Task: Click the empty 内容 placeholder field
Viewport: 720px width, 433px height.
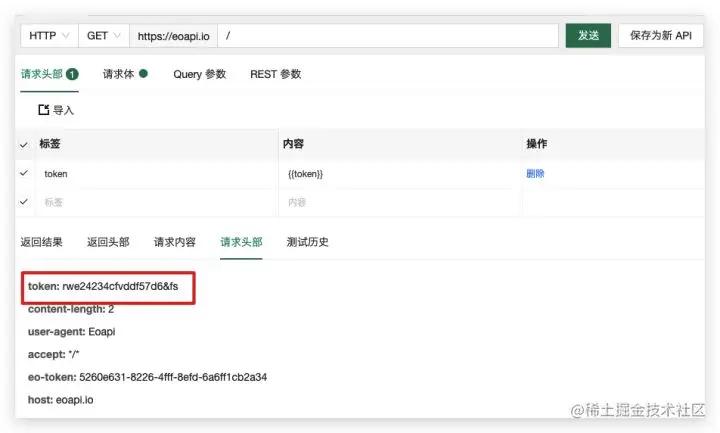Action: pyautogui.click(x=400, y=202)
